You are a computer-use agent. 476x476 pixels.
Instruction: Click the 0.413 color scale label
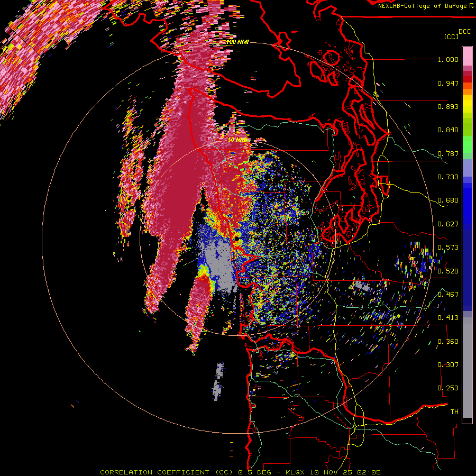448,318
